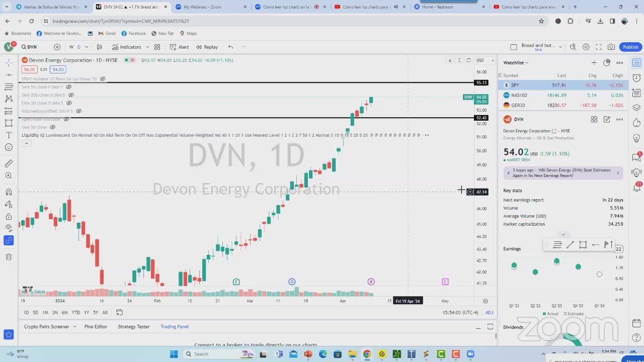Activate the zoom in tool
Image resolution: width=644 pixels, height=362 pixels.
(x=9, y=175)
